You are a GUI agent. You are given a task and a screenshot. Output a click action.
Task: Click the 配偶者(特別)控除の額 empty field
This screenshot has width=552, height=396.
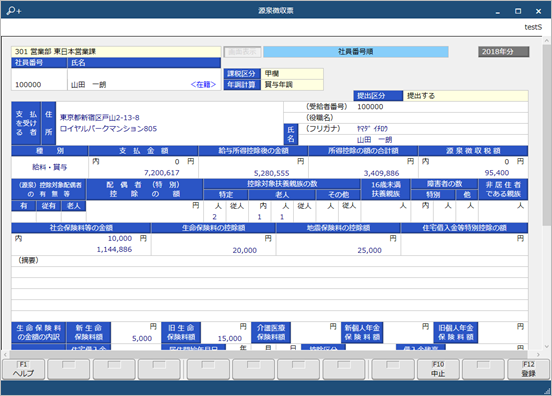(144, 211)
